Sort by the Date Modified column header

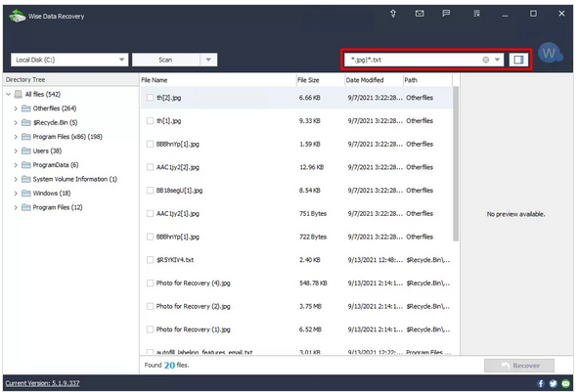point(374,80)
